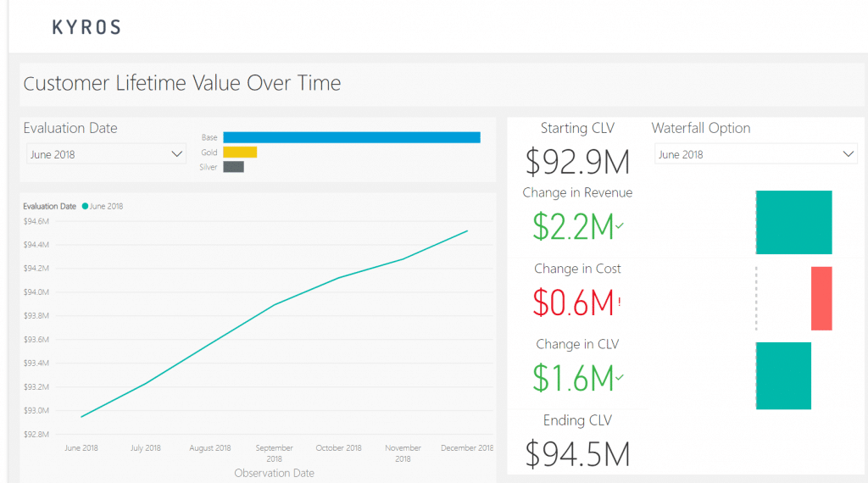Expand the Waterfall Option dropdown chevron
The height and width of the screenshot is (483, 868).
click(x=849, y=154)
